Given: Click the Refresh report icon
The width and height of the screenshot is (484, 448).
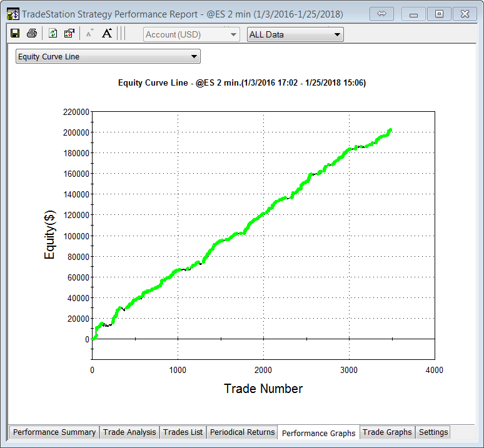Looking at the screenshot, I should coord(53,34).
